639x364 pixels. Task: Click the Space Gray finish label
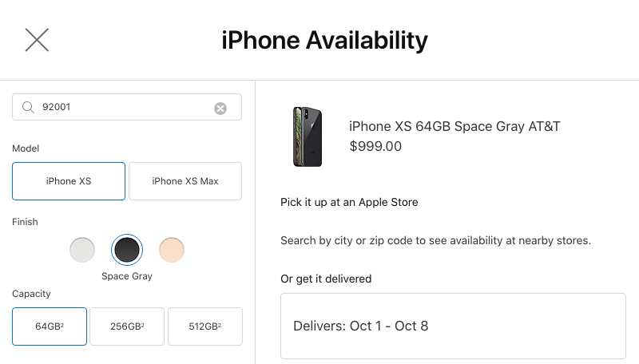pos(127,276)
